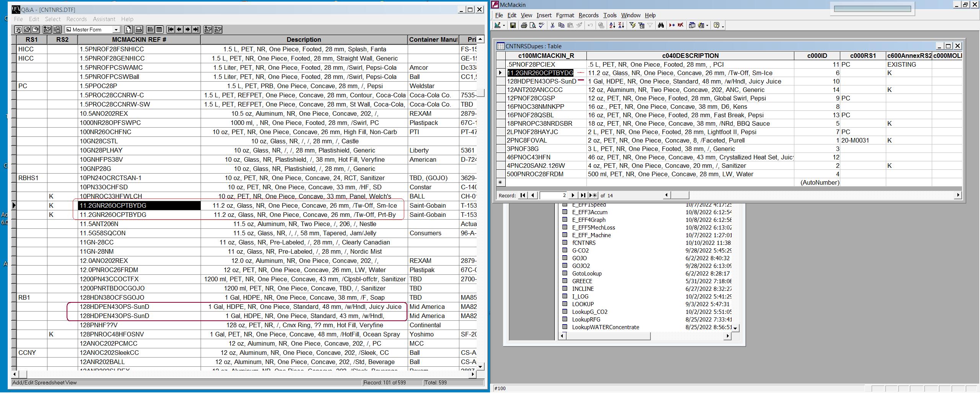Open the New Object dropdown arrow

click(707, 25)
